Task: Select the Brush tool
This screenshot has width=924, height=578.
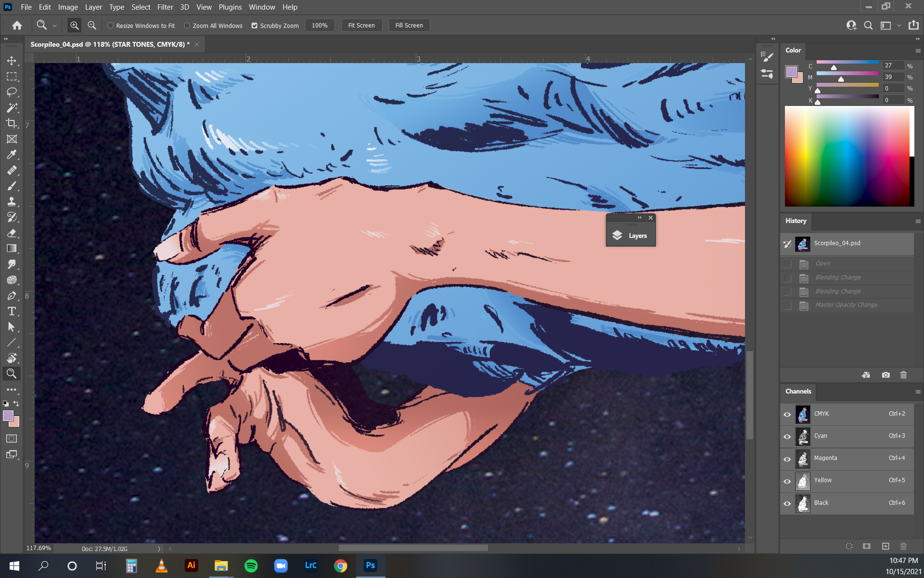Action: (x=12, y=186)
